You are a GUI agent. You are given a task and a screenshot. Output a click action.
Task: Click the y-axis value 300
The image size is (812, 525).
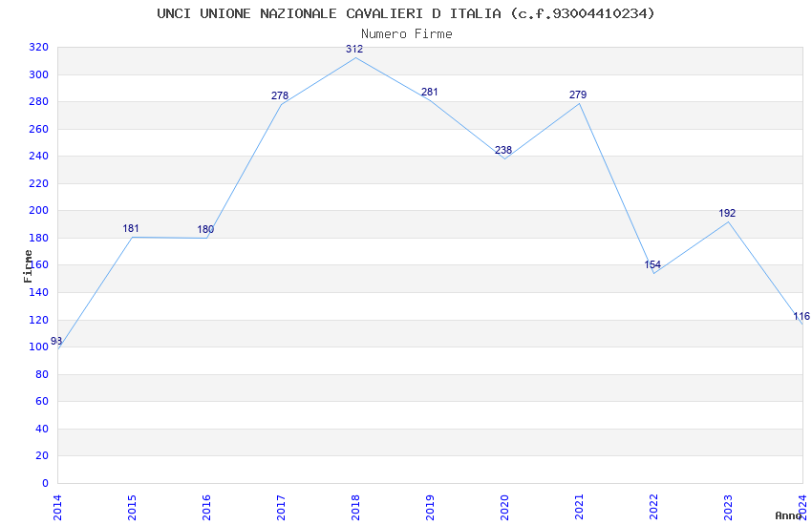[39, 74]
